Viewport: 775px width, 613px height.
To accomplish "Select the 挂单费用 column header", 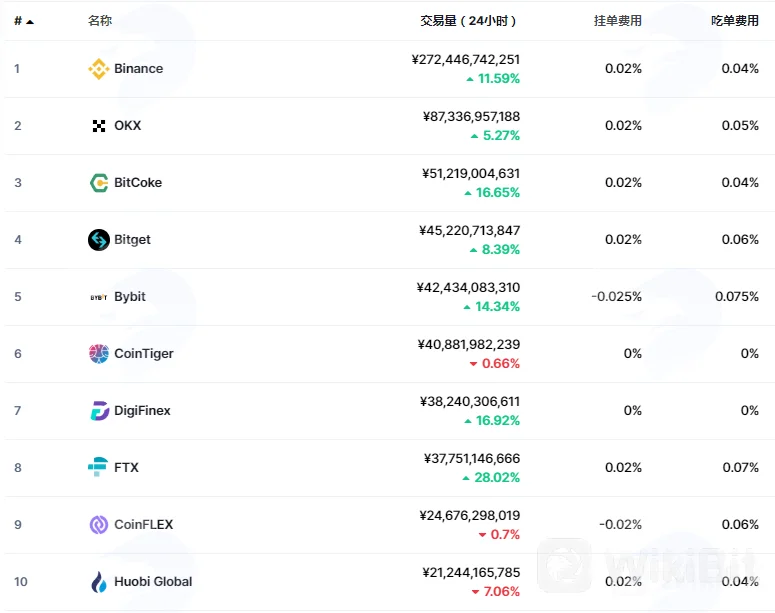I will tap(617, 21).
